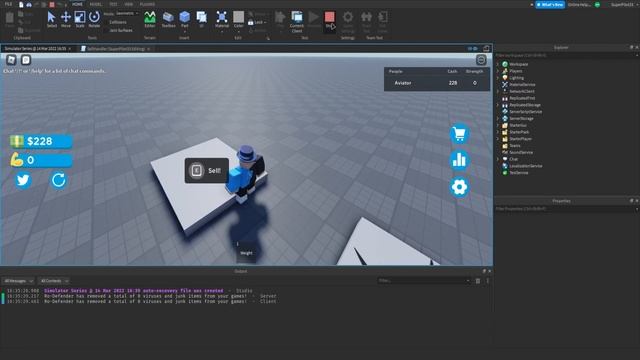Open the Mode Geometric dropdown
The width and height of the screenshot is (640, 360).
tap(126, 13)
